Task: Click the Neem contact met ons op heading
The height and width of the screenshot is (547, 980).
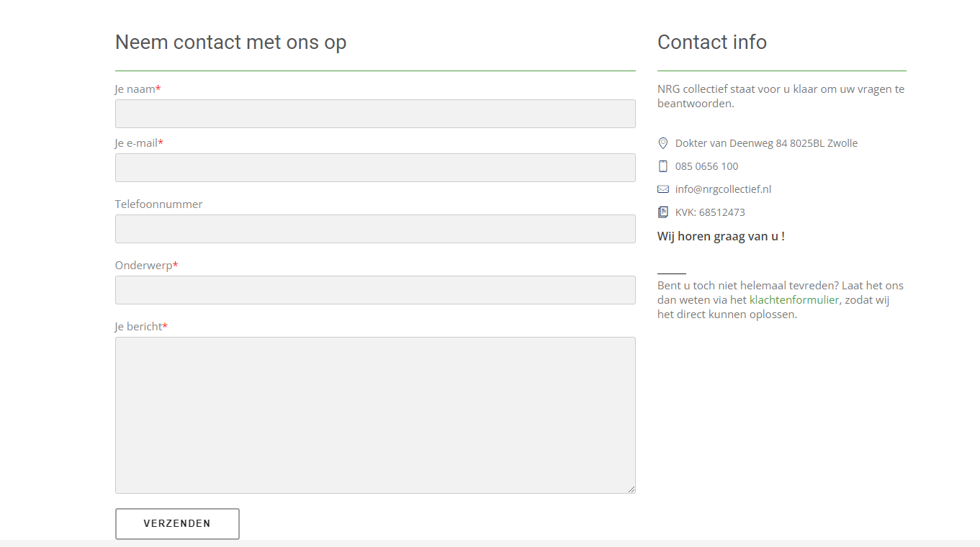Action: pos(230,42)
